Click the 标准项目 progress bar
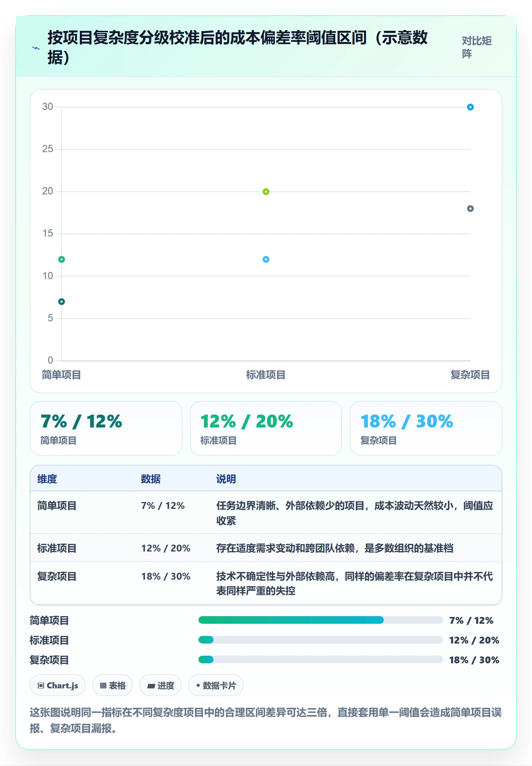 pyautogui.click(x=321, y=640)
